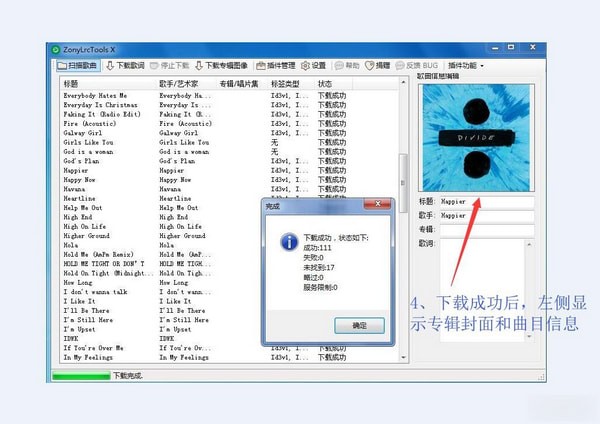Click the 歌手 input field showing Happier
This screenshot has width=600, height=424.
coord(487,216)
